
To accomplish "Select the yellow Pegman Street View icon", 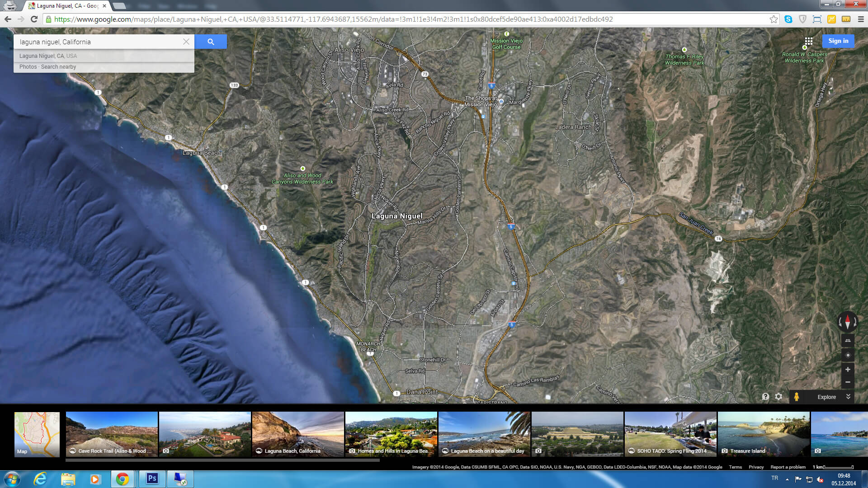I will 797,397.
